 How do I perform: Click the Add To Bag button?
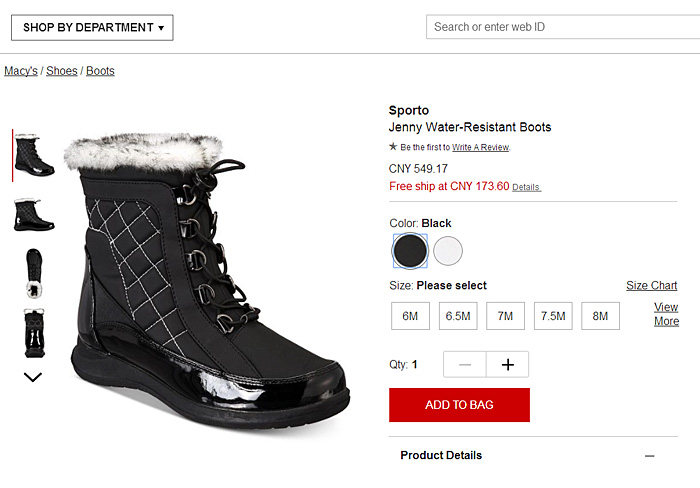(x=459, y=405)
